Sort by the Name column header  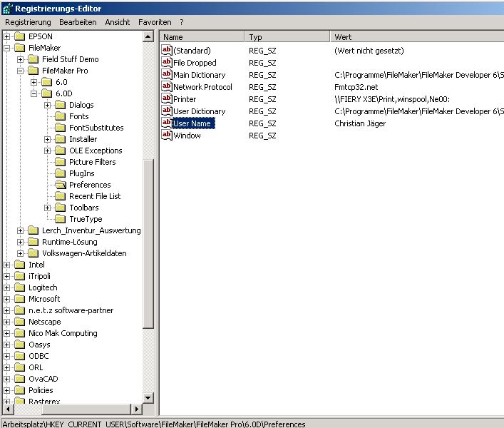[202, 37]
